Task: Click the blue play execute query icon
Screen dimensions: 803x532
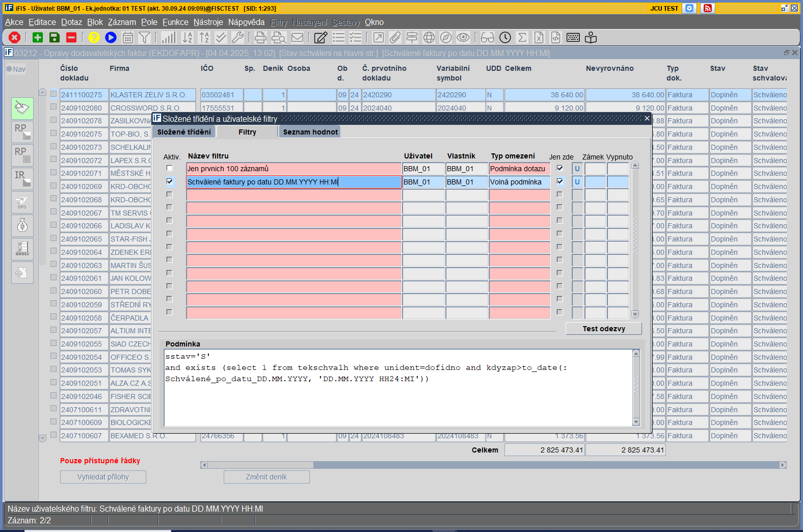Action: coord(111,37)
